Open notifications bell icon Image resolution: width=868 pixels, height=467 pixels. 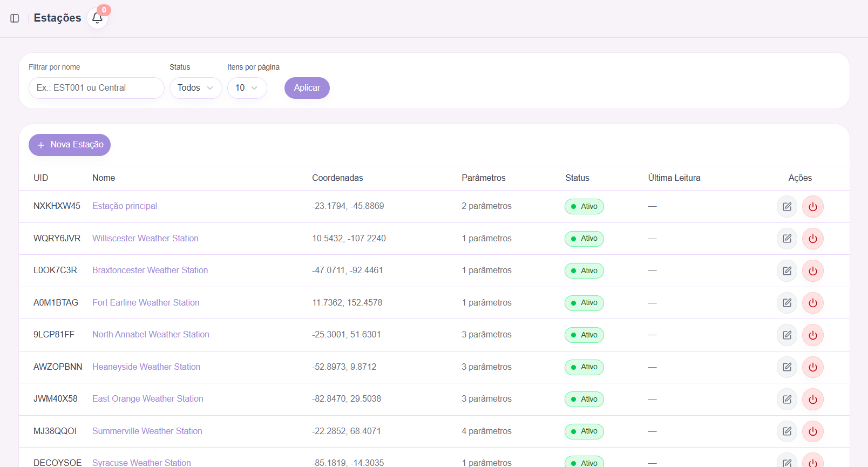(97, 18)
